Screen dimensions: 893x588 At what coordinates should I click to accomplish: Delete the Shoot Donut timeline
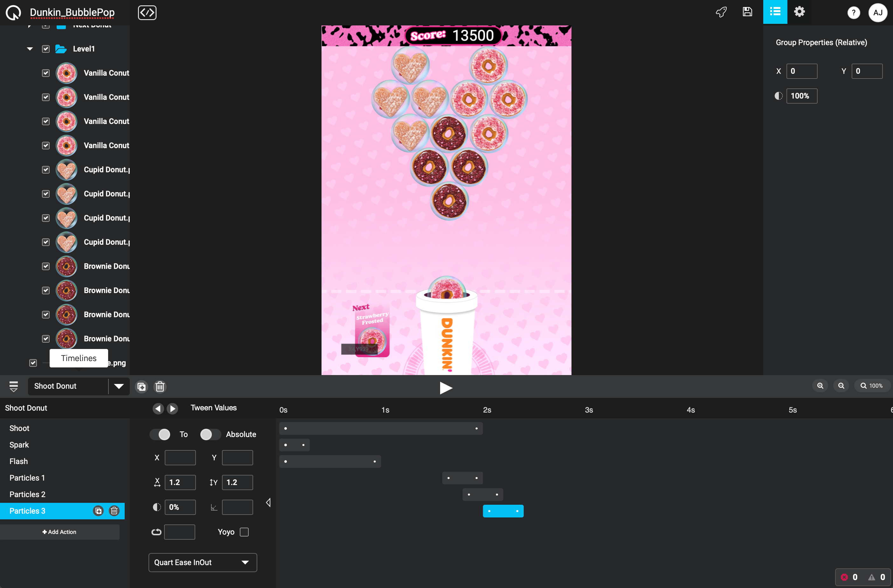[x=160, y=386]
